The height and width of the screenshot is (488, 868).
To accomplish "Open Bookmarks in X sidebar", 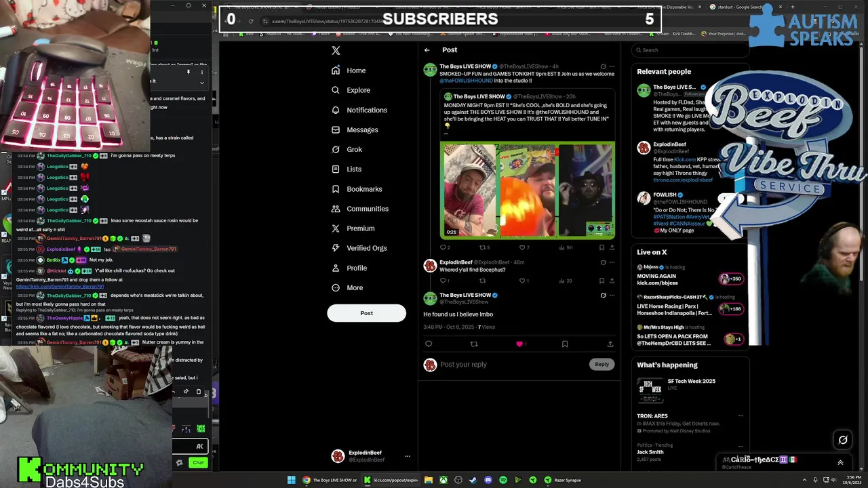I will (x=357, y=189).
